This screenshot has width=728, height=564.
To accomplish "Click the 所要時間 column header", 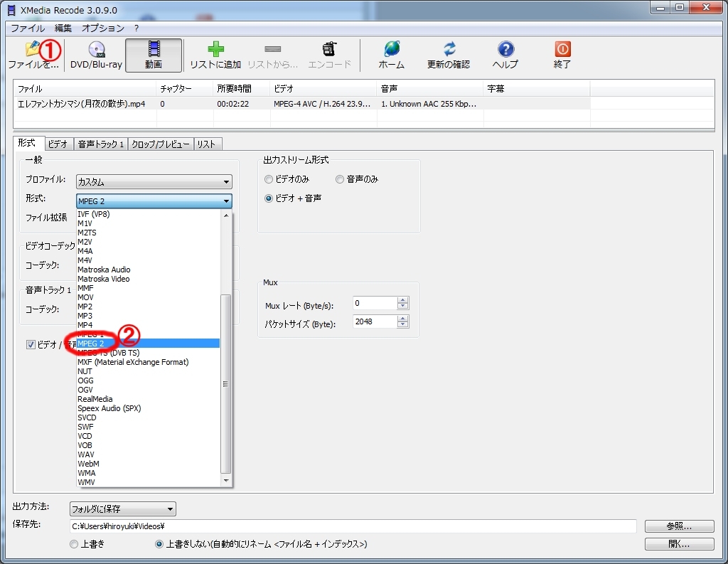I will tap(242, 89).
